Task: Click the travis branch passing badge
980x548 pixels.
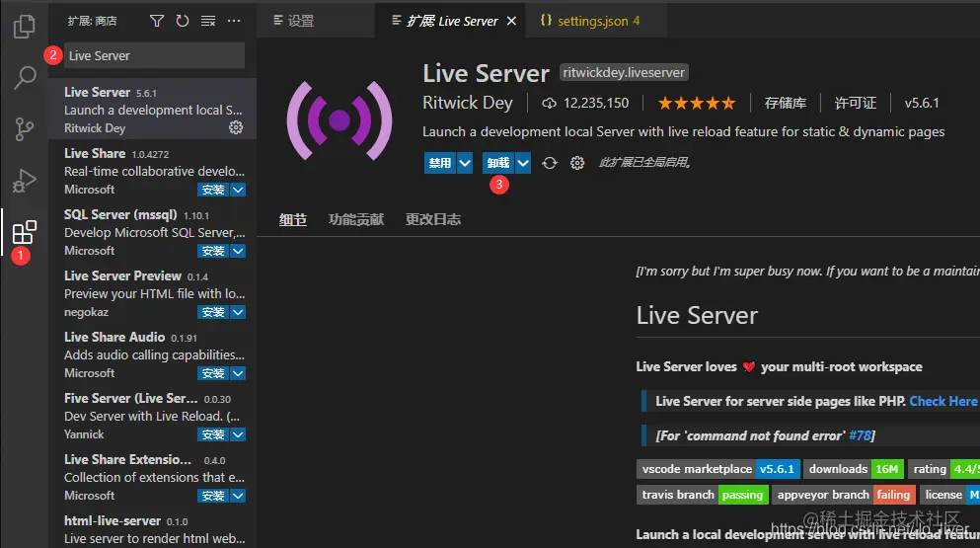Action: pos(703,495)
